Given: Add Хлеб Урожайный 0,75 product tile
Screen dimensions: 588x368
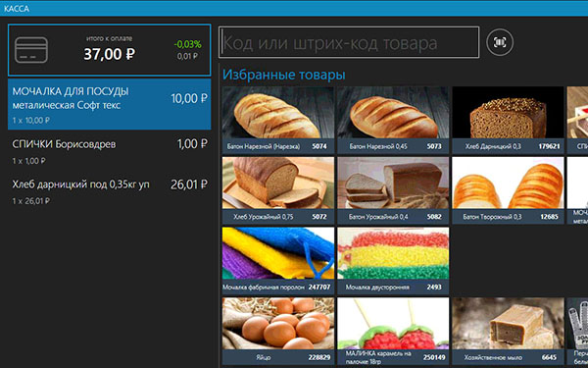Looking at the screenshot, I should coord(278,190).
